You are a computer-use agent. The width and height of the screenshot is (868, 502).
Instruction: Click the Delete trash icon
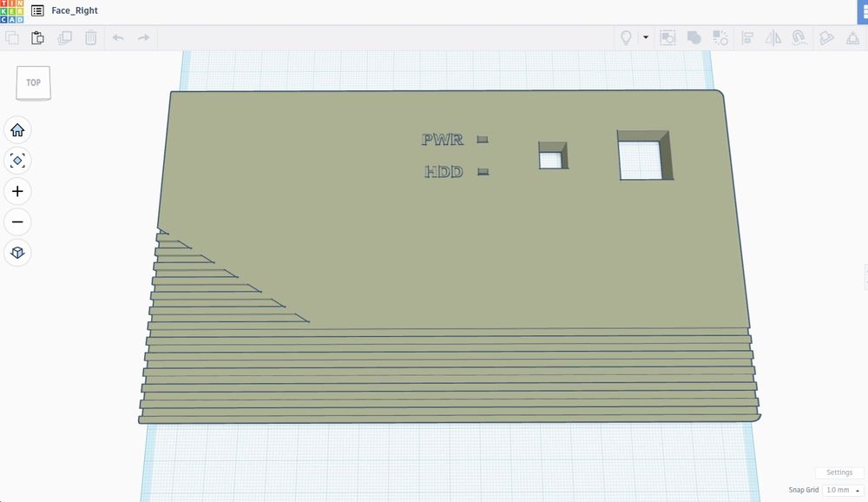(x=91, y=37)
